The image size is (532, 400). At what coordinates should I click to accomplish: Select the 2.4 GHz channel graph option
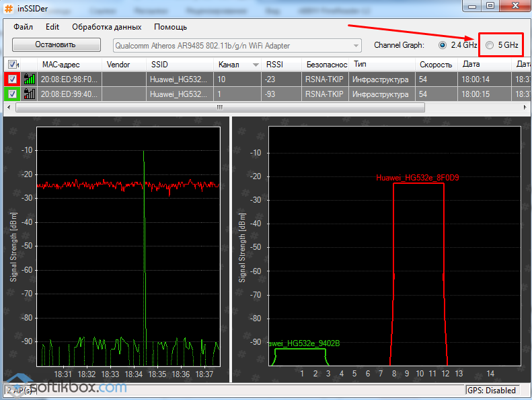click(442, 45)
